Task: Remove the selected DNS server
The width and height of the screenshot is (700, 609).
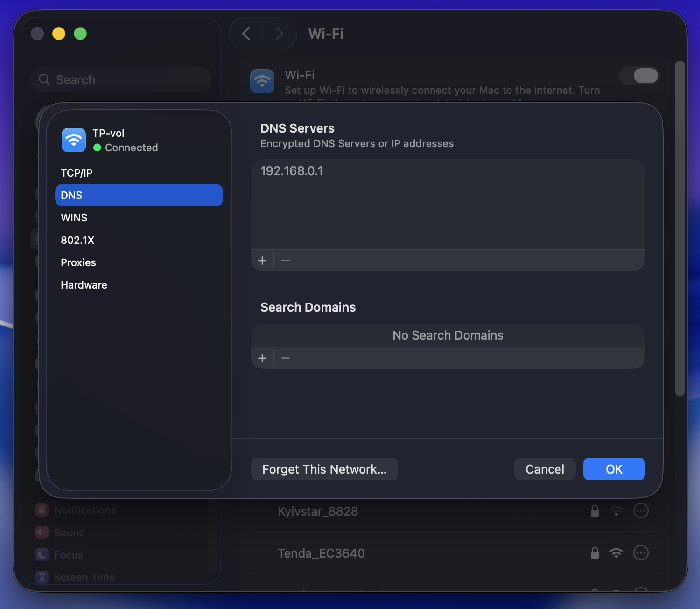Action: click(x=285, y=260)
